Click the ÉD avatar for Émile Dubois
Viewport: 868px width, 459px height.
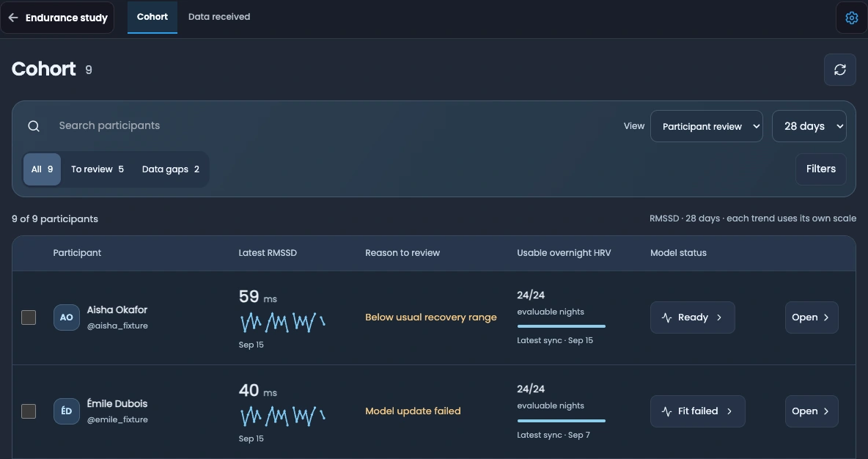67,411
